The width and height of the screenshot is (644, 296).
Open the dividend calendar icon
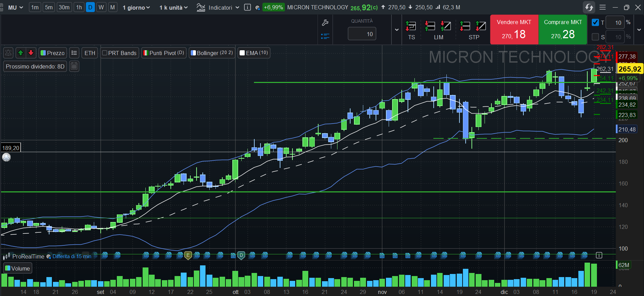[x=74, y=66]
